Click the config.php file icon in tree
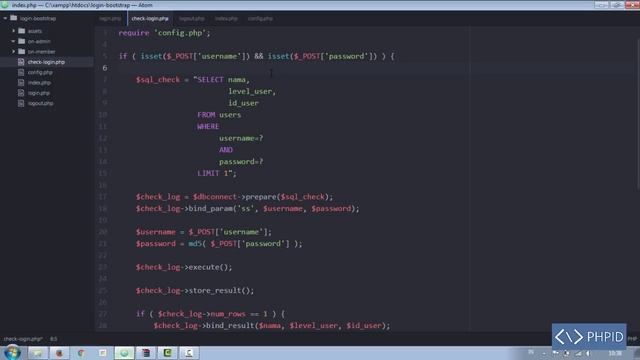640x360 pixels. tap(21, 72)
